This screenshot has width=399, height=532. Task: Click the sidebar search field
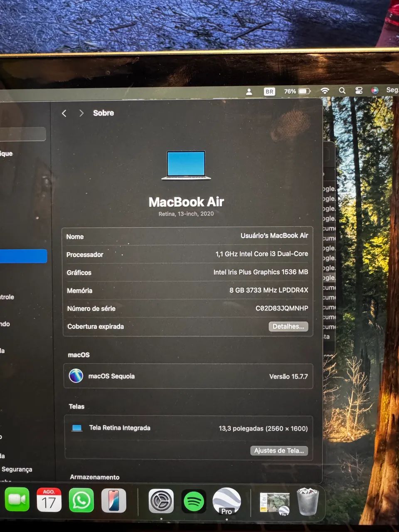tap(23, 134)
